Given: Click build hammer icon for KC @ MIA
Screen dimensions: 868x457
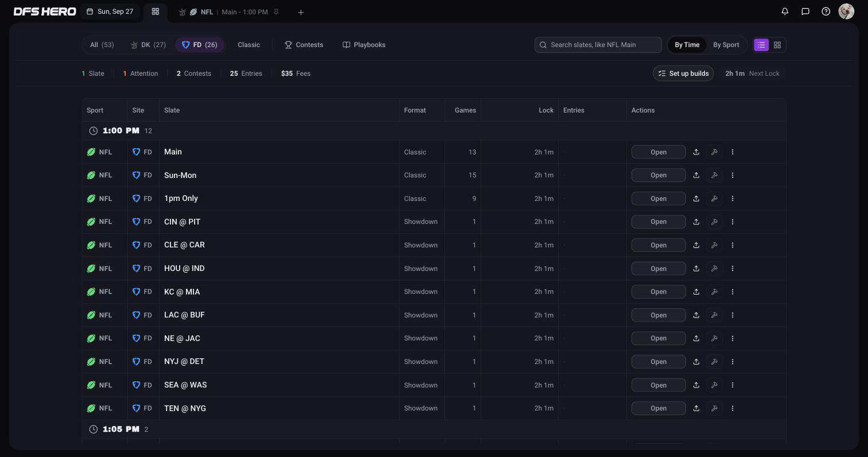Looking at the screenshot, I should coord(715,292).
